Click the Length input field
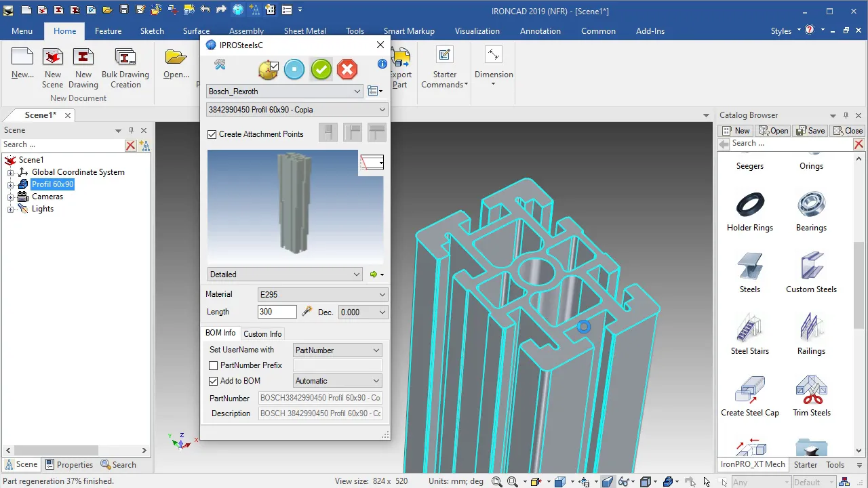The height and width of the screenshot is (488, 868). point(277,312)
